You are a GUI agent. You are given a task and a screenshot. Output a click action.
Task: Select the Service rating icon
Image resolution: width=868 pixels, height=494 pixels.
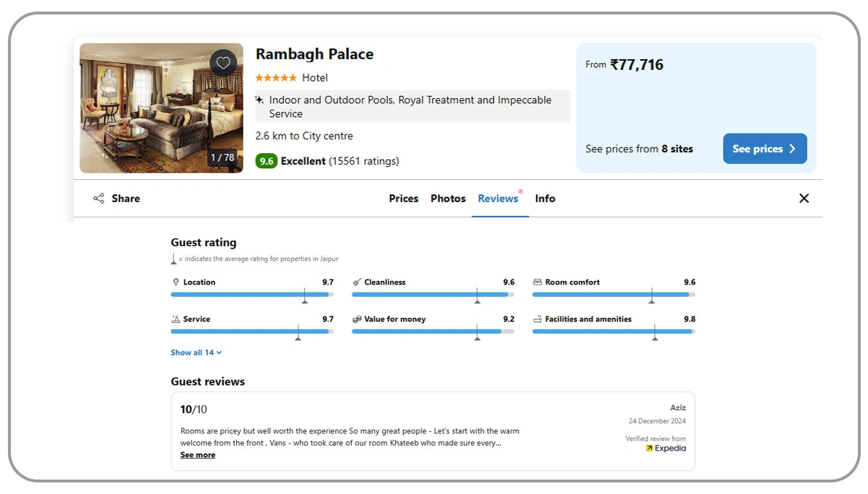(x=175, y=318)
